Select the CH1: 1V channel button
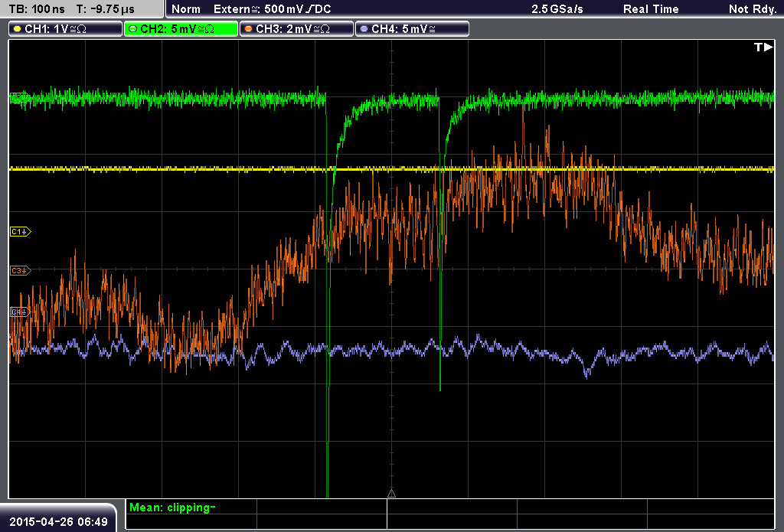The width and height of the screenshot is (784, 532). [x=66, y=29]
